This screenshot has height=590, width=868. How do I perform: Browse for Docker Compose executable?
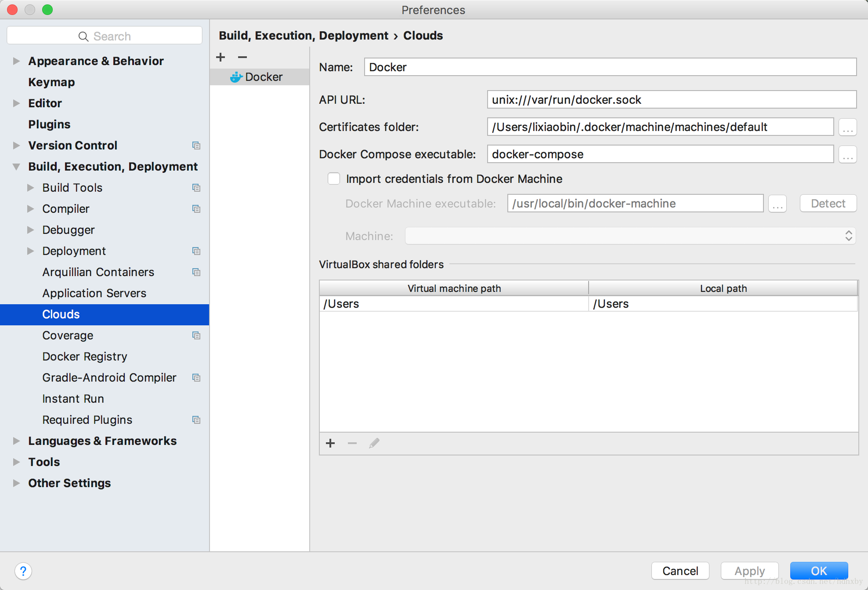click(x=848, y=155)
